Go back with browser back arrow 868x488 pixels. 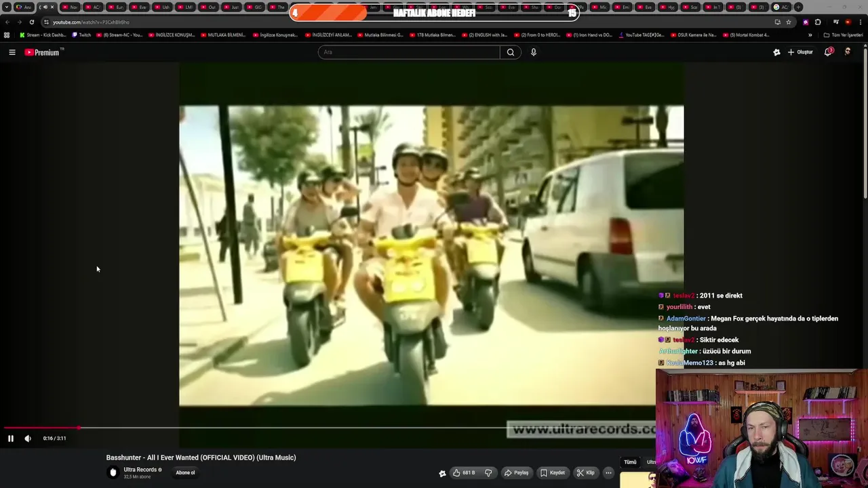(x=7, y=22)
